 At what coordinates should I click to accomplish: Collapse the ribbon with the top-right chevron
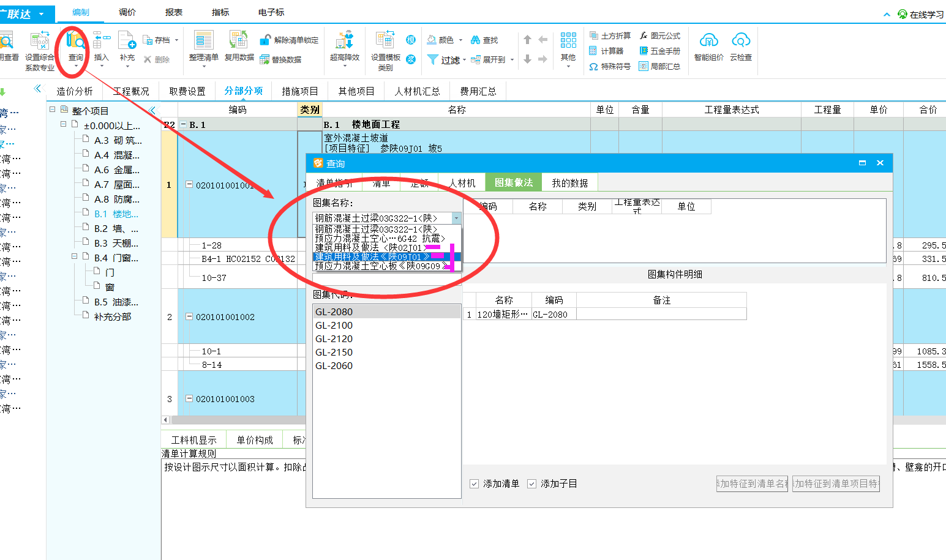pyautogui.click(x=887, y=14)
